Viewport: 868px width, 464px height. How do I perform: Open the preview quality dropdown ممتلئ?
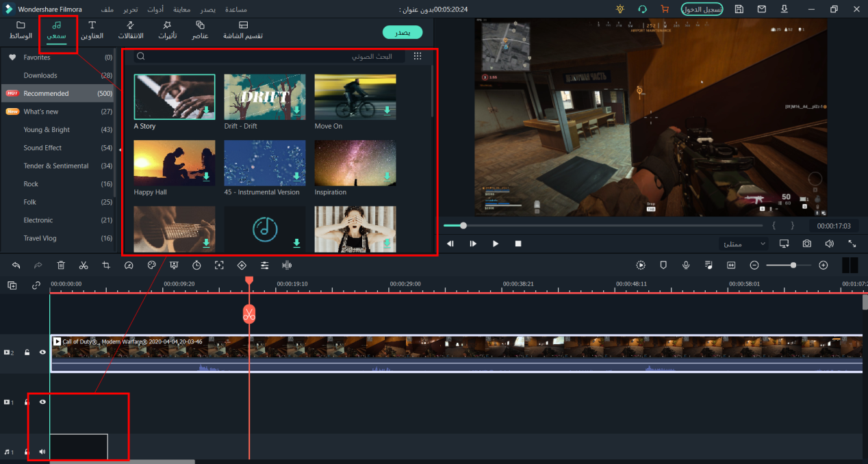click(x=743, y=244)
